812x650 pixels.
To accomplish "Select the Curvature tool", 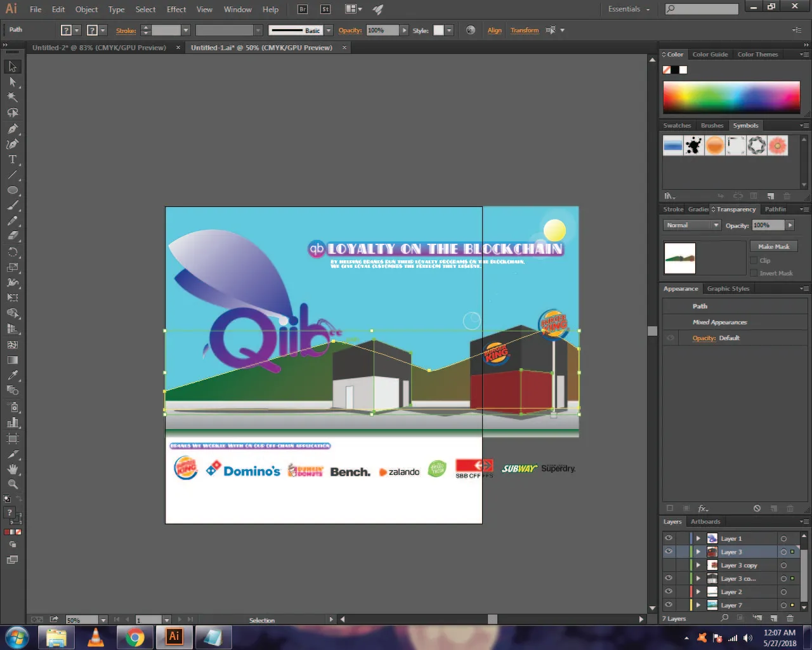I will (x=12, y=144).
